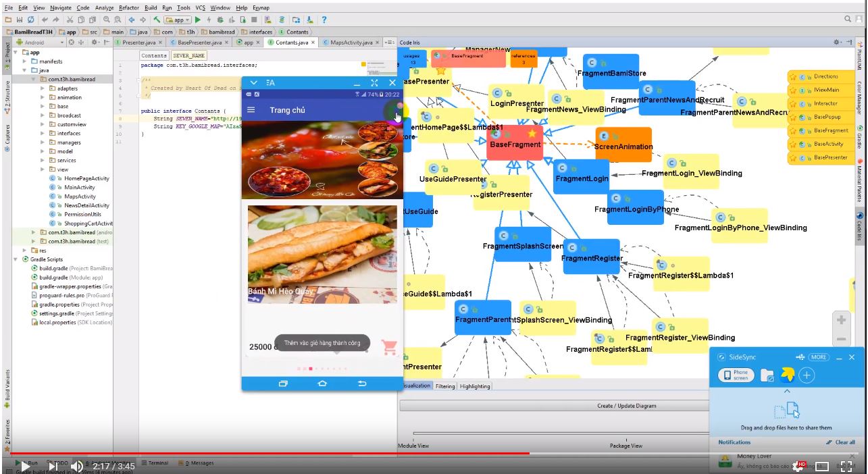Switch to Presenter.java editor tab
Image resolution: width=868 pixels, height=474 pixels.
coord(138,42)
